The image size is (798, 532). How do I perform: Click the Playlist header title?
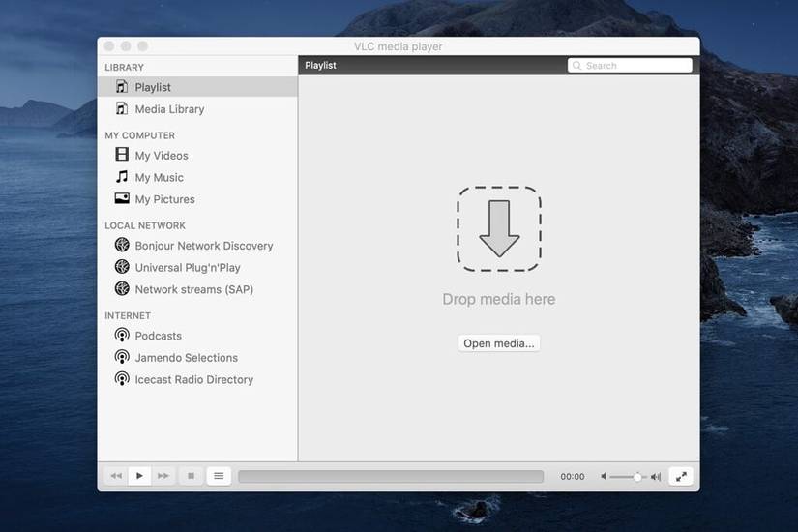[x=320, y=65]
